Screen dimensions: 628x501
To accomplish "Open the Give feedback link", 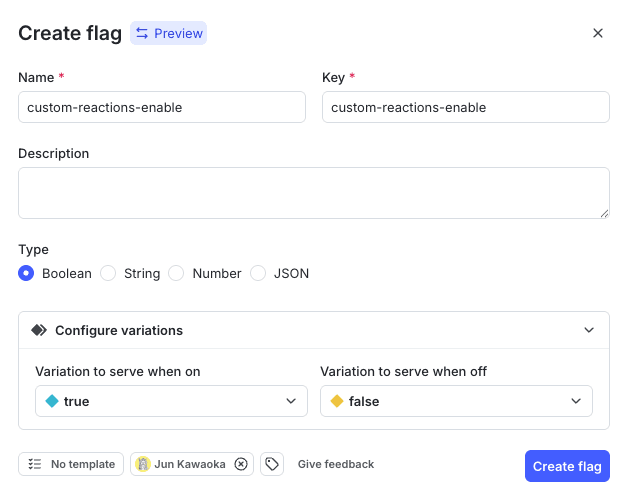I will [x=336, y=464].
